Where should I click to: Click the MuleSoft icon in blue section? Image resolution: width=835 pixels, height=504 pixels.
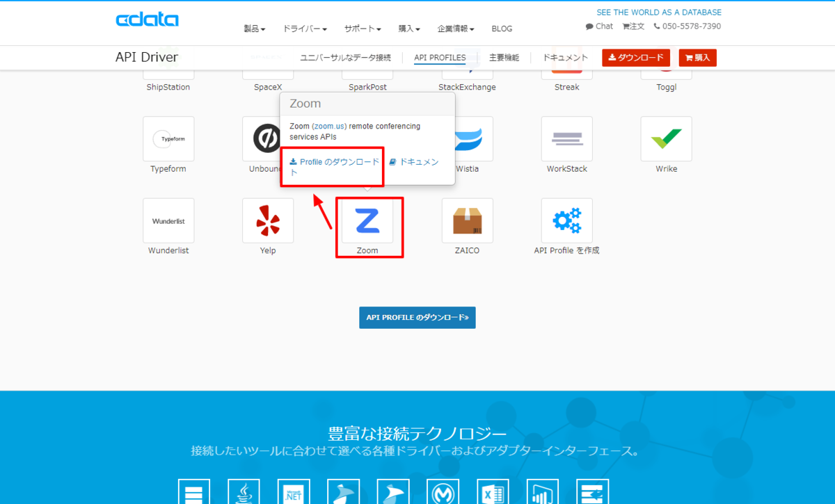tap(443, 491)
